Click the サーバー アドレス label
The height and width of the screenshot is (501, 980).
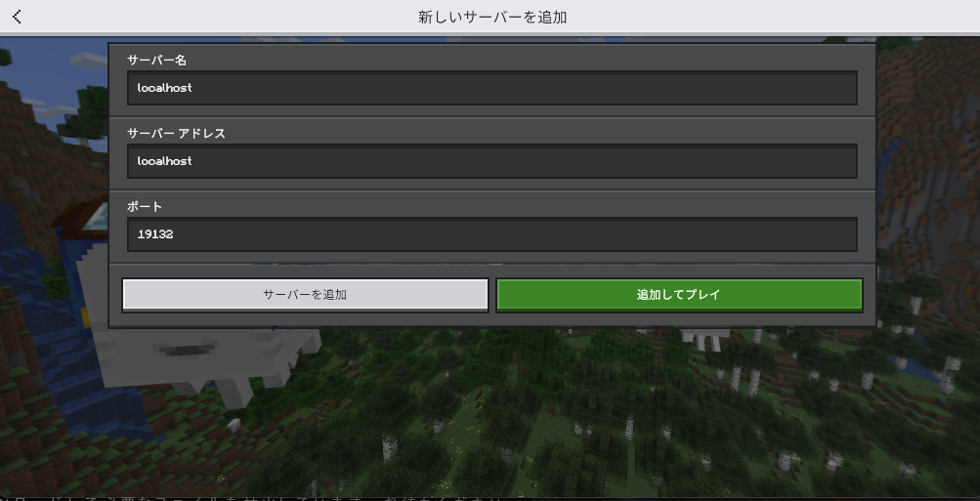pos(176,134)
